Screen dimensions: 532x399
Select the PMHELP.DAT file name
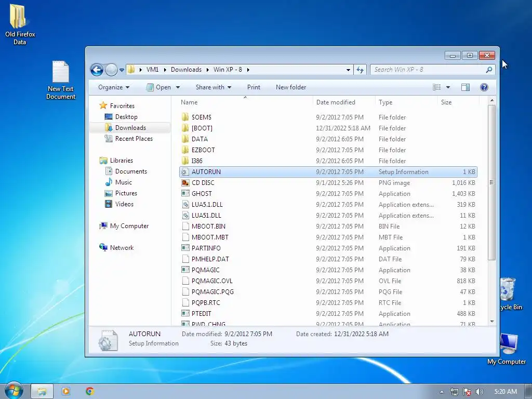(x=210, y=259)
